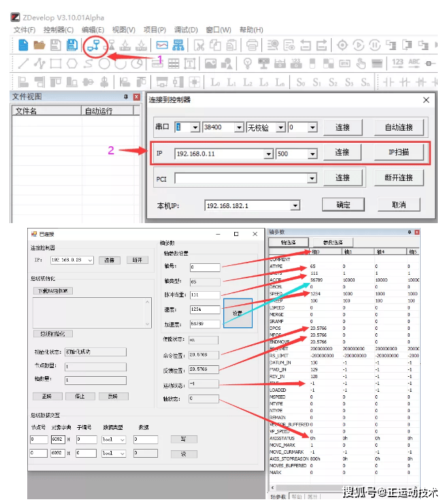Click the 正转 forward button
The height and width of the screenshot is (504, 448).
click(47, 397)
